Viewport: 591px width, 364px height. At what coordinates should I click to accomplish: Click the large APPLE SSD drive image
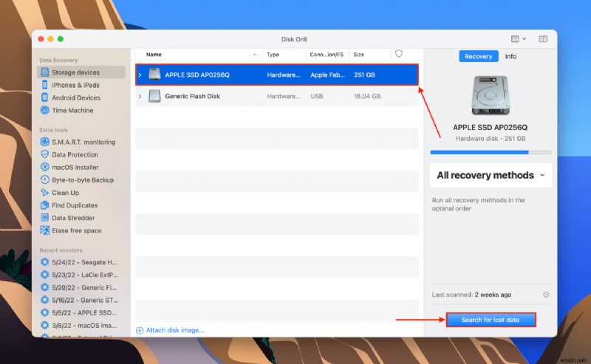pos(491,95)
